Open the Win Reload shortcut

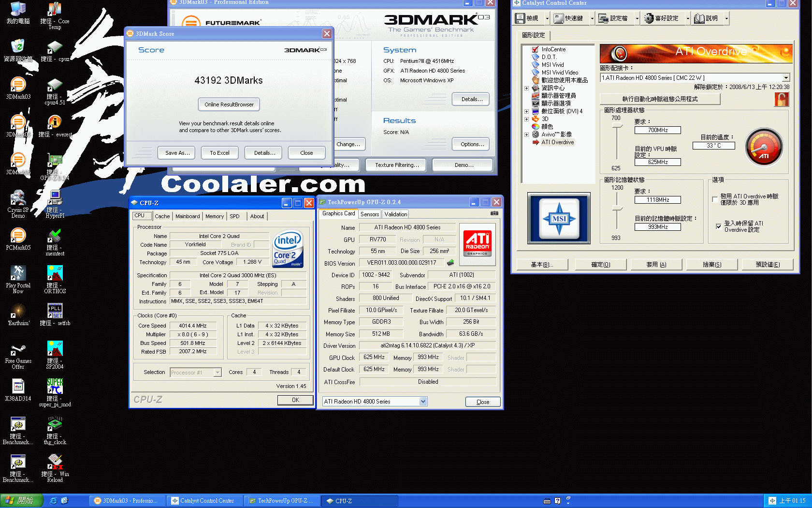55,468
